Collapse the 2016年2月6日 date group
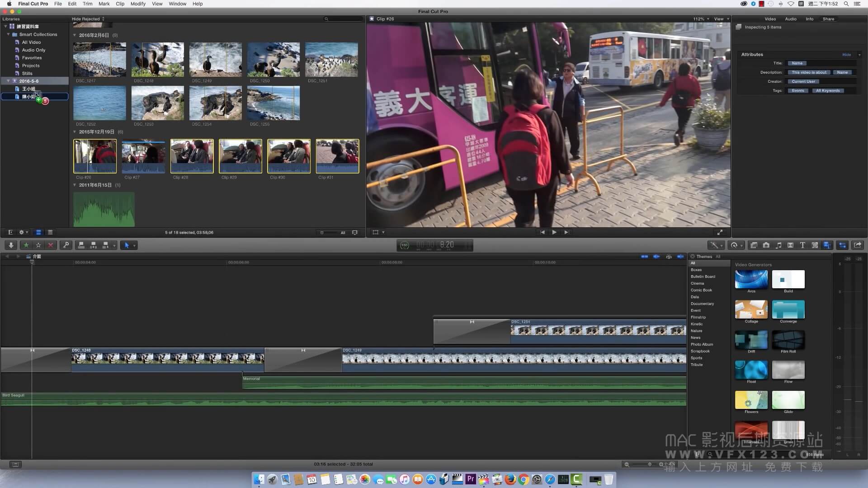Viewport: 868px width, 488px height. 75,35
